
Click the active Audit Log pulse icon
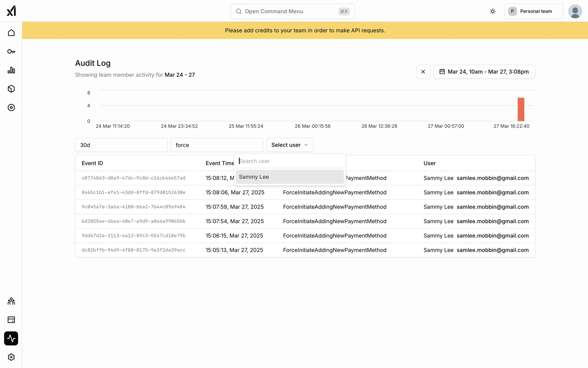(11, 339)
